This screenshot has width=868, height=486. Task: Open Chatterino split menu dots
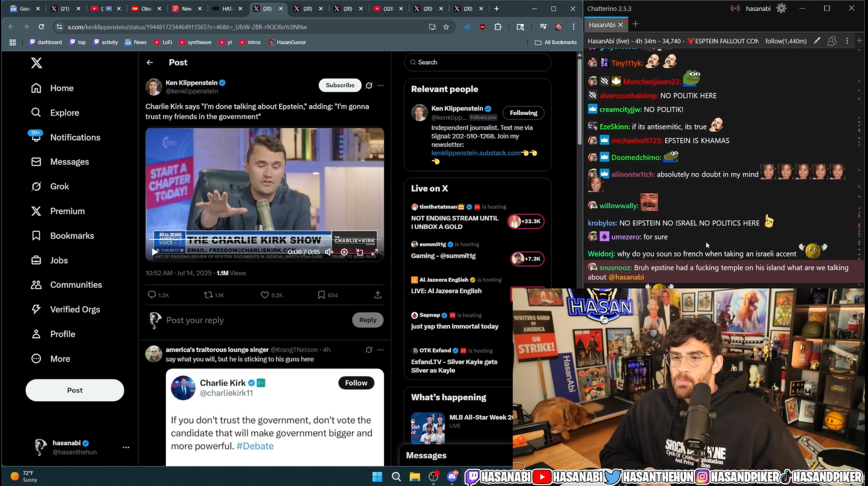pyautogui.click(x=847, y=41)
